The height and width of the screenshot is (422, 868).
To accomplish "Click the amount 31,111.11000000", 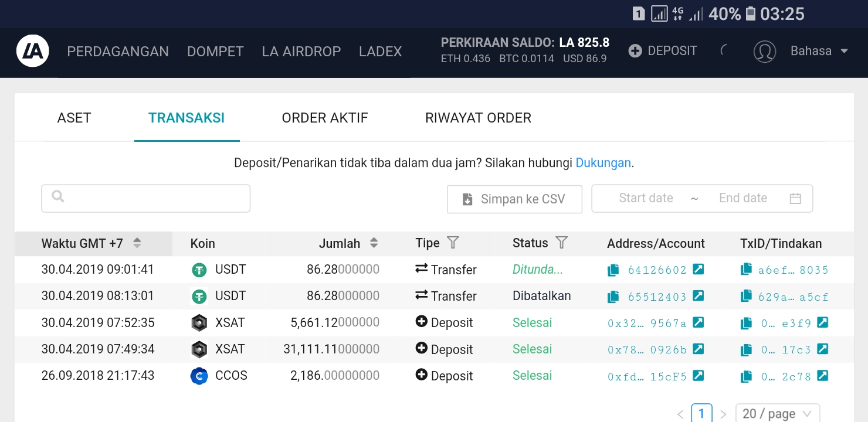I will tap(331, 349).
